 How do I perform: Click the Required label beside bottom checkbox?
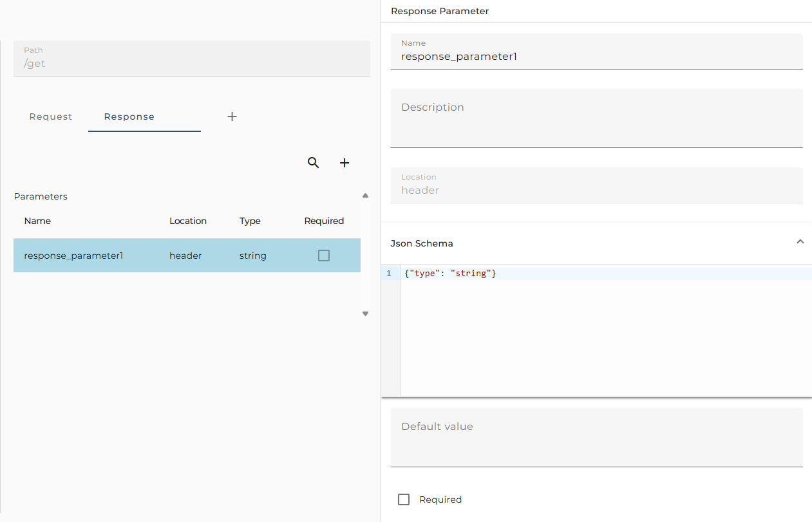(x=440, y=499)
